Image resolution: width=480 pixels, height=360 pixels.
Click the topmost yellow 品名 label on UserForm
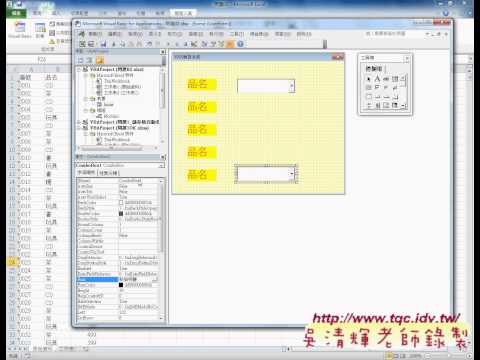click(x=201, y=84)
